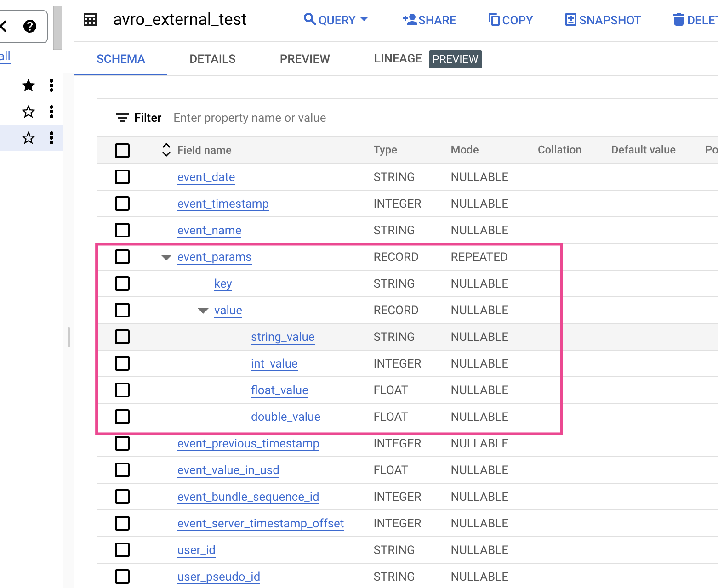
Task: Toggle the select-all header checkbox
Action: point(122,150)
